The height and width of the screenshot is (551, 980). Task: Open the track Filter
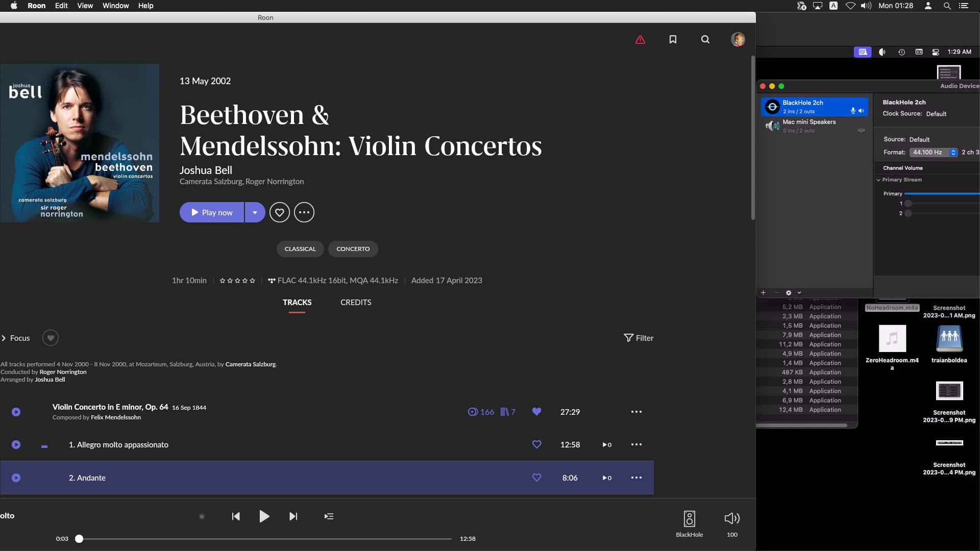point(639,338)
